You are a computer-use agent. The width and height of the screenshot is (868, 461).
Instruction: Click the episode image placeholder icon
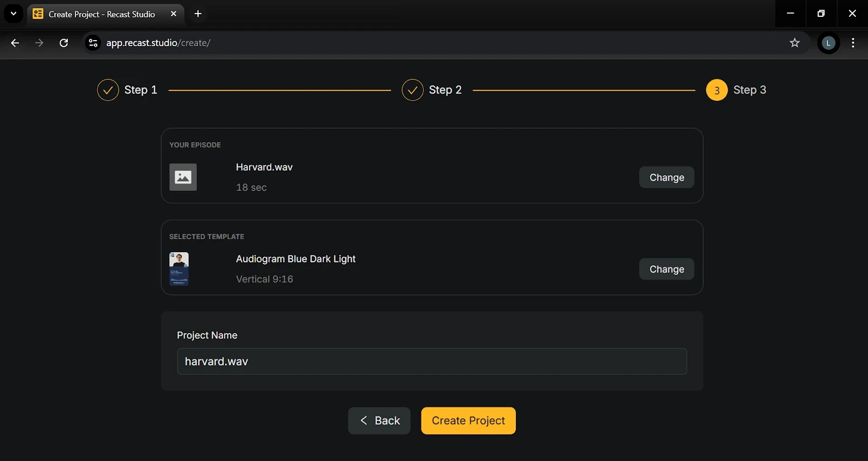click(183, 177)
